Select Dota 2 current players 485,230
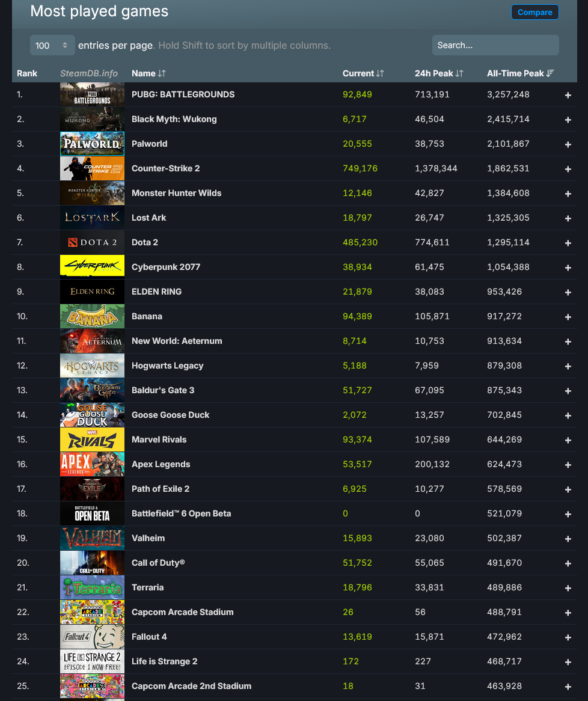588x701 pixels. tap(360, 242)
